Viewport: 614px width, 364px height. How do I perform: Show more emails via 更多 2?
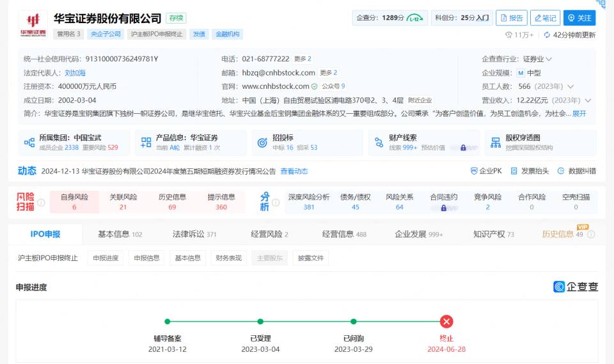328,72
